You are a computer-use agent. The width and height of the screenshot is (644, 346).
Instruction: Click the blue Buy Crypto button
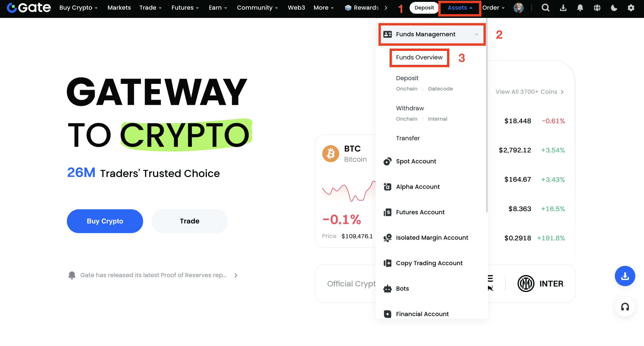(x=105, y=221)
